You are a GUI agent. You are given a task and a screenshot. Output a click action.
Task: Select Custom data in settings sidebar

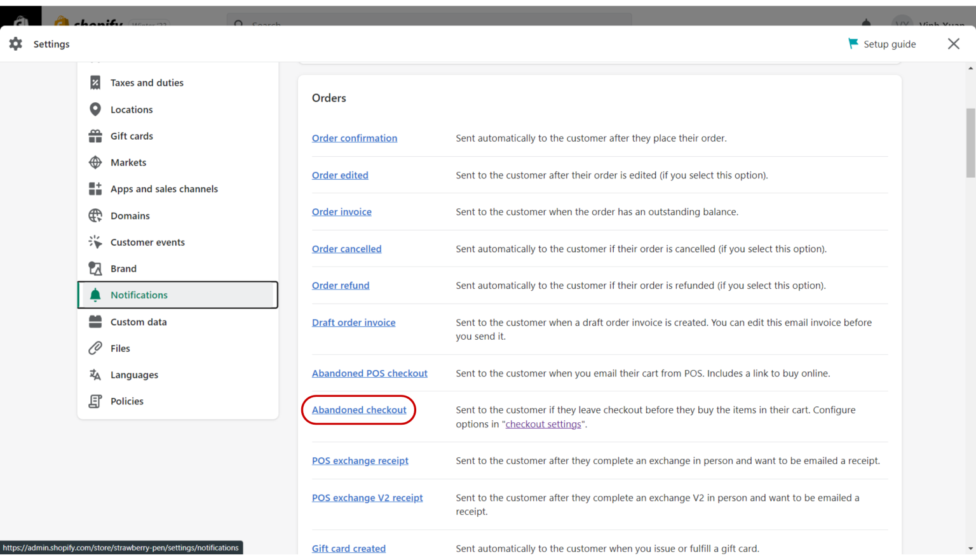[138, 322]
